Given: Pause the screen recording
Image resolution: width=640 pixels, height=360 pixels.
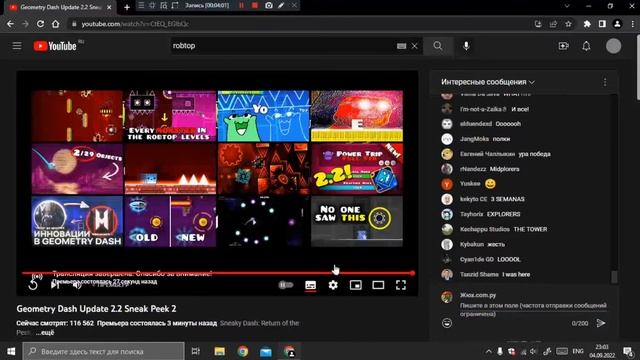Looking at the screenshot, I should (x=241, y=6).
